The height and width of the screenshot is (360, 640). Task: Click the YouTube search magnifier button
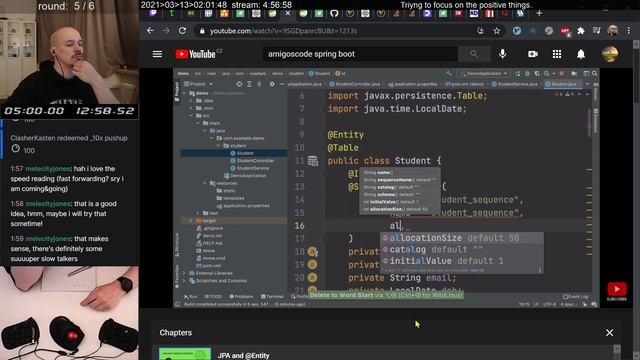coord(473,54)
